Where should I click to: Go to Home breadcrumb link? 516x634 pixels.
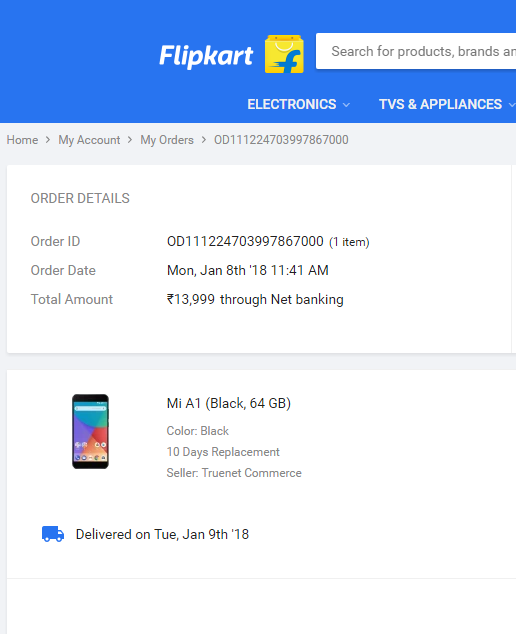coord(22,140)
